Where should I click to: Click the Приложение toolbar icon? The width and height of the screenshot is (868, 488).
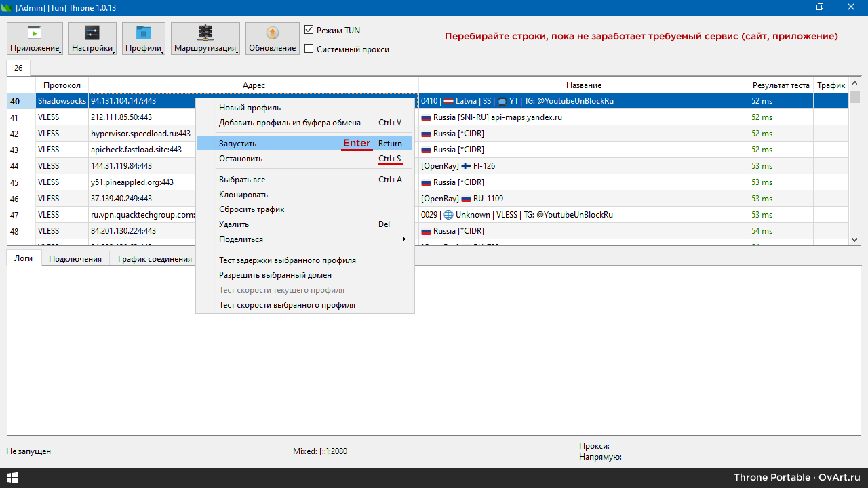(35, 33)
